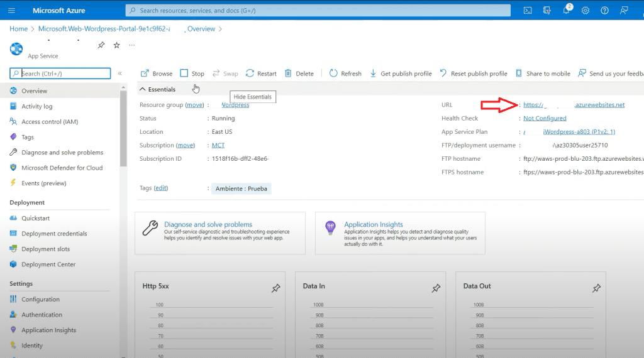
Task: Click the Browse toolbar button
Action: 157,73
